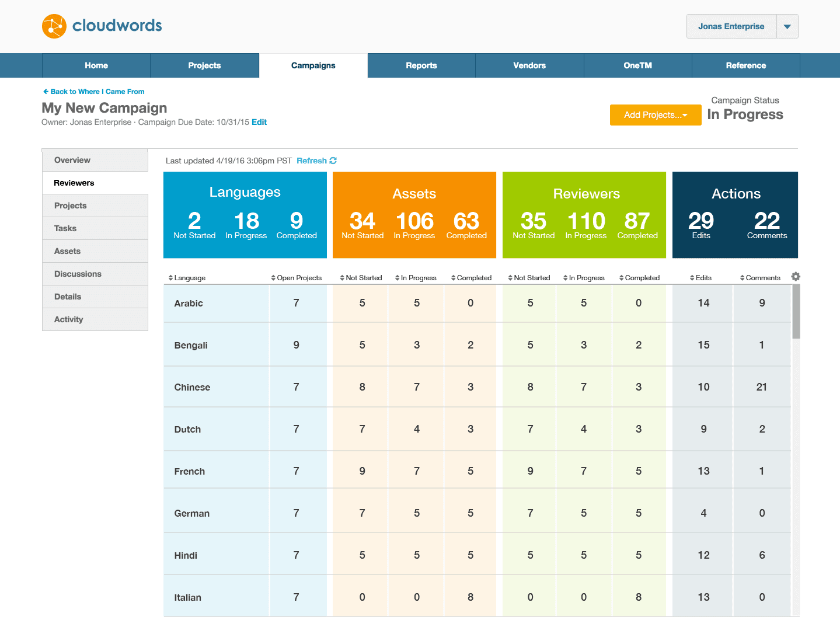Select the Dutch language row

(477, 429)
